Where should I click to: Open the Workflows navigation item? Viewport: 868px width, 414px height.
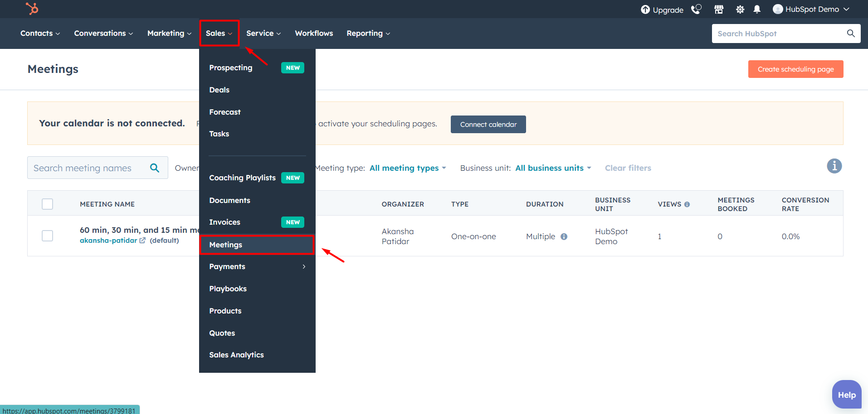click(x=314, y=33)
